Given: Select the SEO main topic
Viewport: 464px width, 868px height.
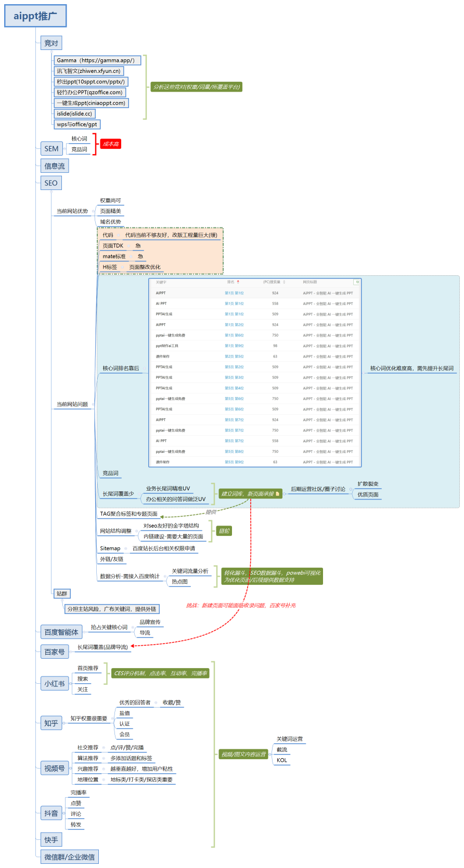Looking at the screenshot, I should (x=51, y=183).
